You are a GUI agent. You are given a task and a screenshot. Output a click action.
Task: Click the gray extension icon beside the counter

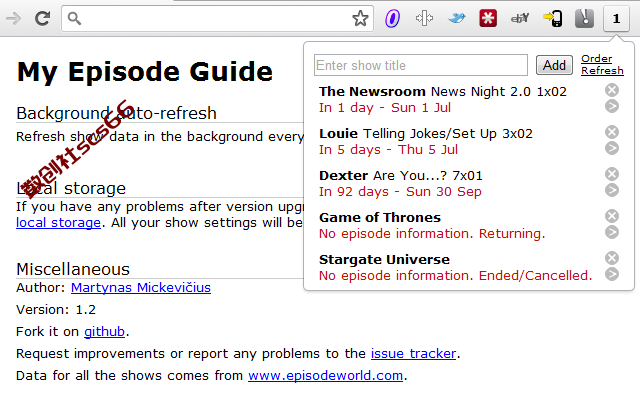tap(584, 18)
